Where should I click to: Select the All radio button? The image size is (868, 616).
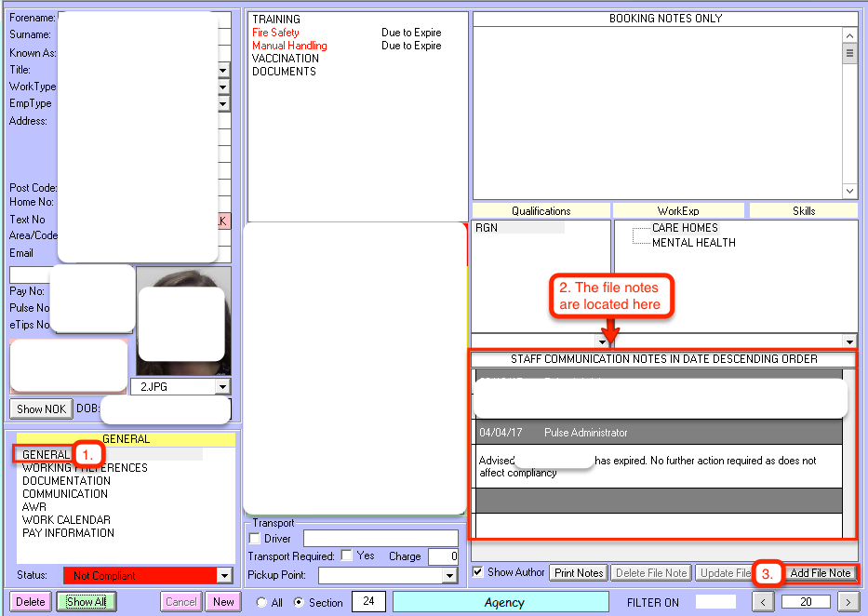coord(262,603)
